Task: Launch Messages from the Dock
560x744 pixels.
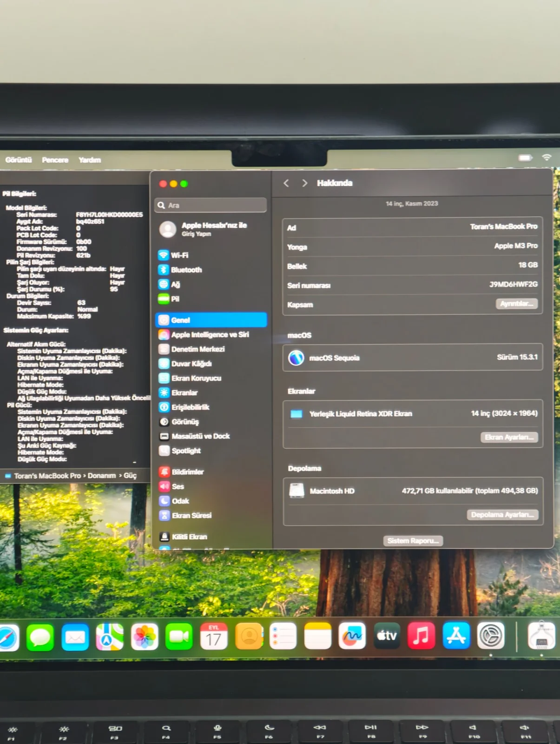Action: 40,637
